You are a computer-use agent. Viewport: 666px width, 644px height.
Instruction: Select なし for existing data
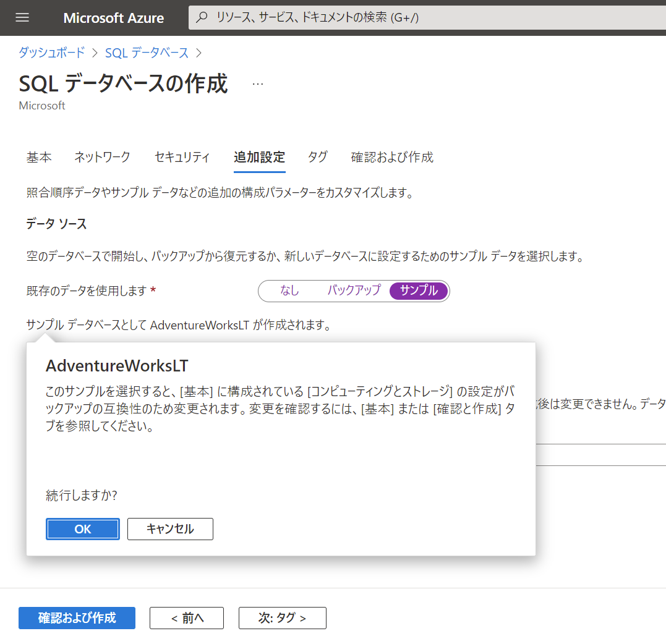[x=289, y=291]
